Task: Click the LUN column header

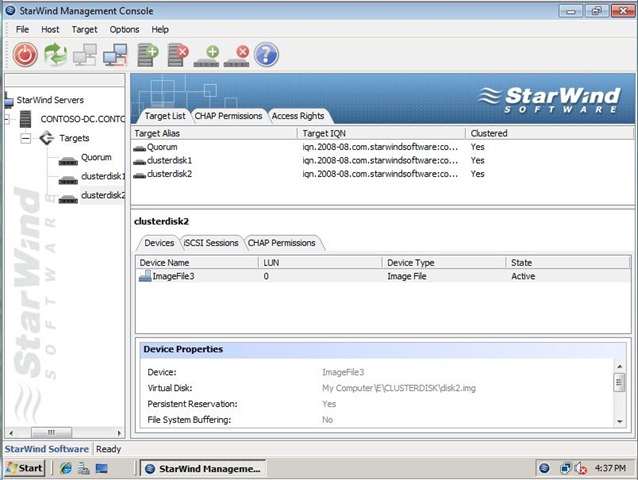Action: 320,263
